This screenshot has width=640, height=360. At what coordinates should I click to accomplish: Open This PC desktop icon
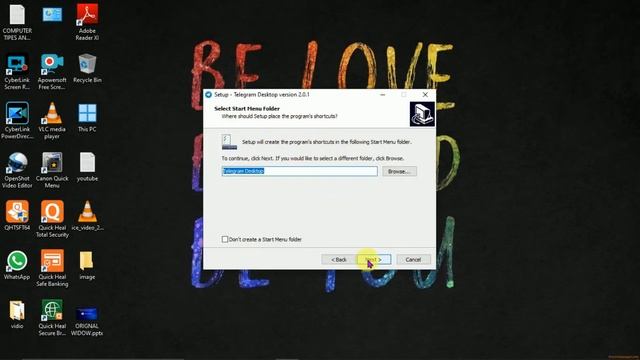[87, 113]
